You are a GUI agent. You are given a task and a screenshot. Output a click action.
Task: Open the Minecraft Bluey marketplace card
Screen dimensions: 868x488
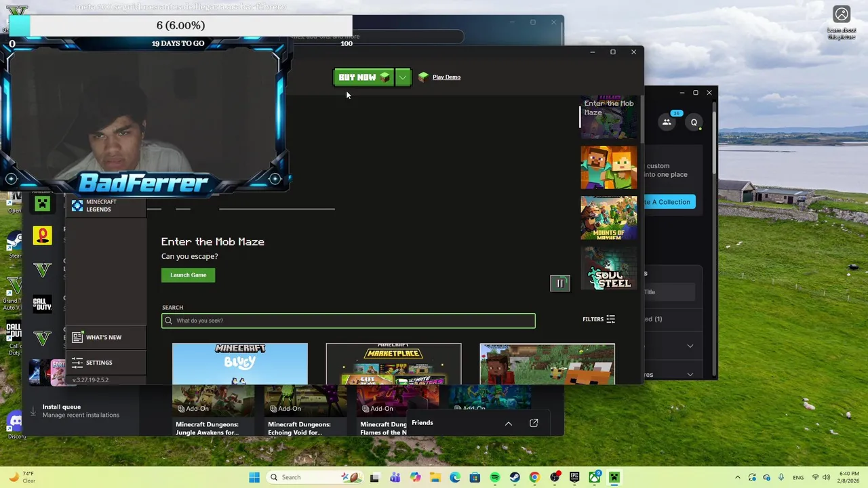coord(239,364)
